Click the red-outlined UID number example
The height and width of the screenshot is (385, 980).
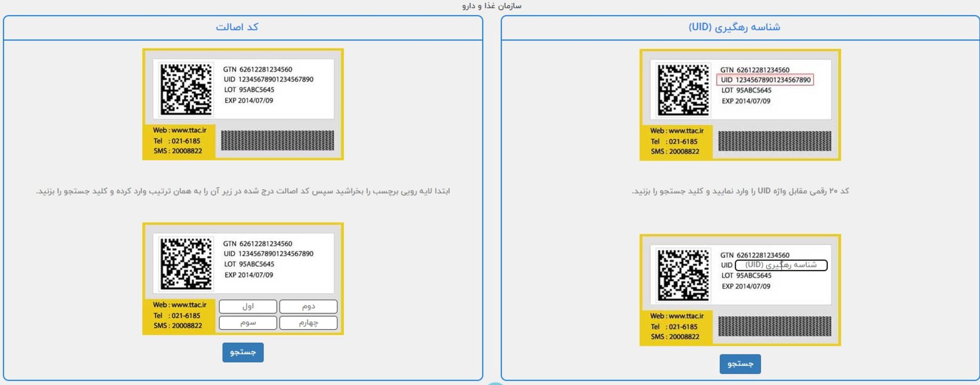(765, 80)
